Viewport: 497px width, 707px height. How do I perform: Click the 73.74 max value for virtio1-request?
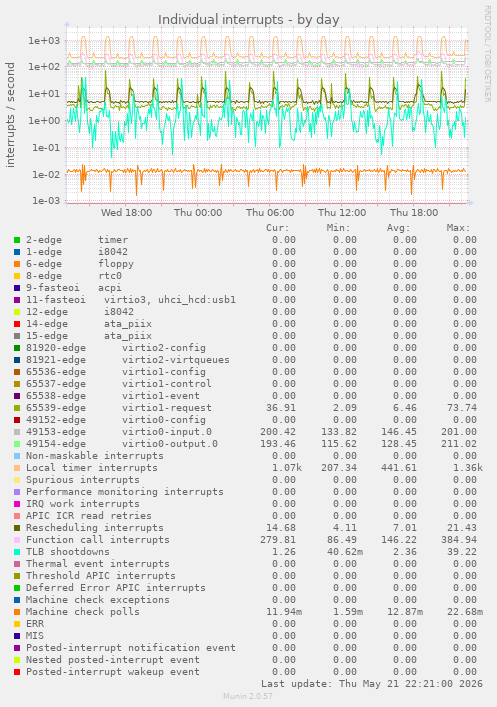click(462, 408)
